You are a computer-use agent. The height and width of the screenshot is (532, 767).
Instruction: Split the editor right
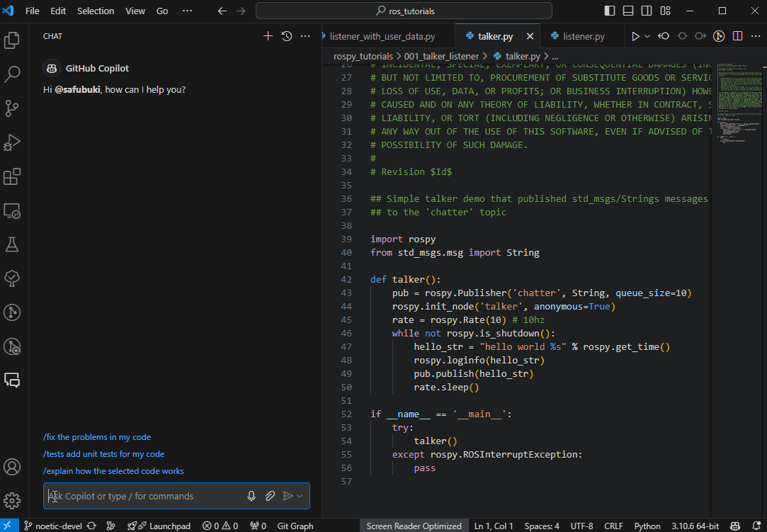pyautogui.click(x=738, y=36)
